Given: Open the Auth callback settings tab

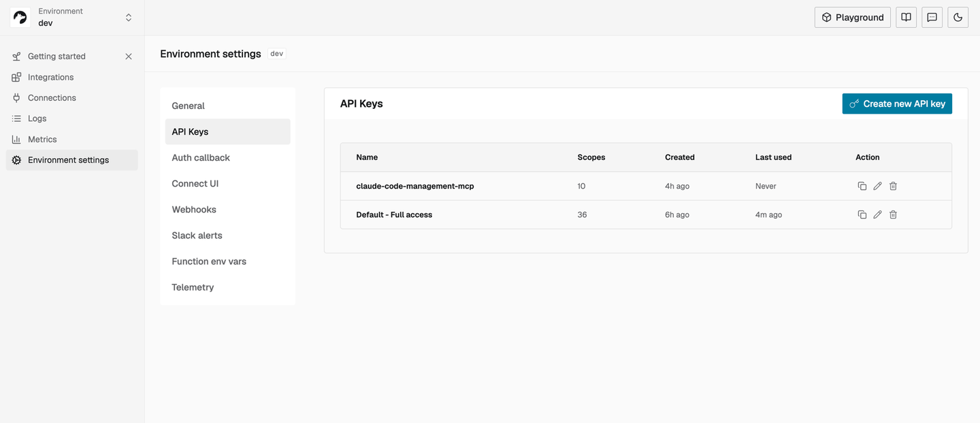Looking at the screenshot, I should pyautogui.click(x=228, y=157).
